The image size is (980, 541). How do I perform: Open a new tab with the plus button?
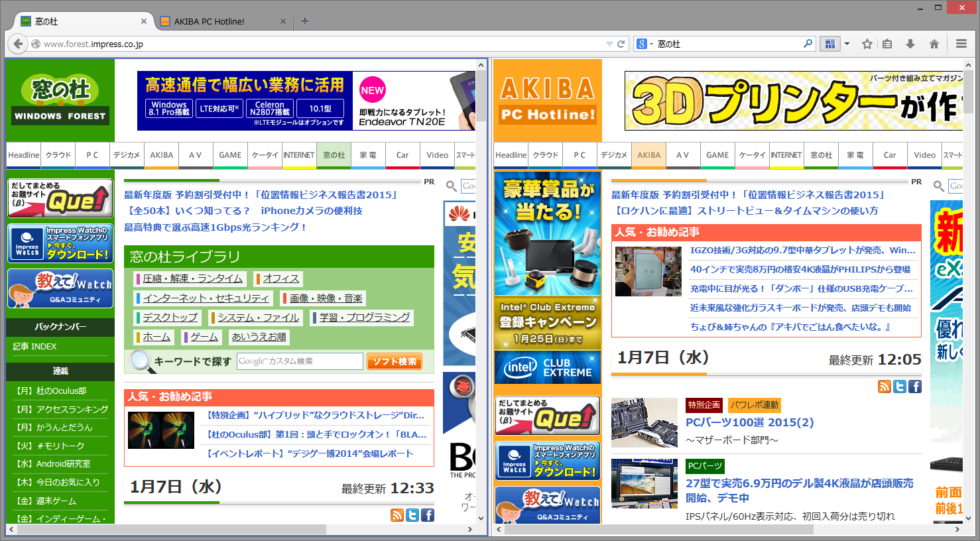coord(305,21)
